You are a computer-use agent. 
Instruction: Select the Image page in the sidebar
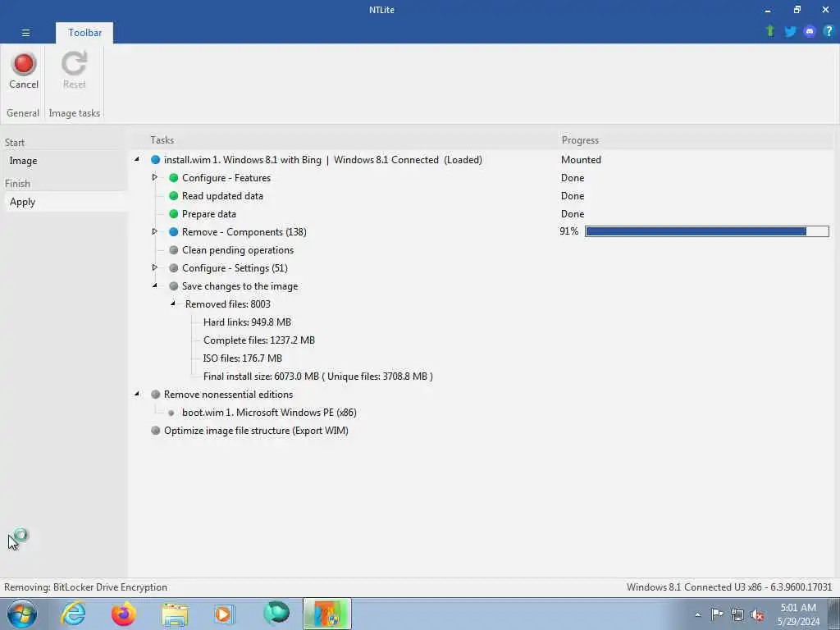click(x=64, y=161)
